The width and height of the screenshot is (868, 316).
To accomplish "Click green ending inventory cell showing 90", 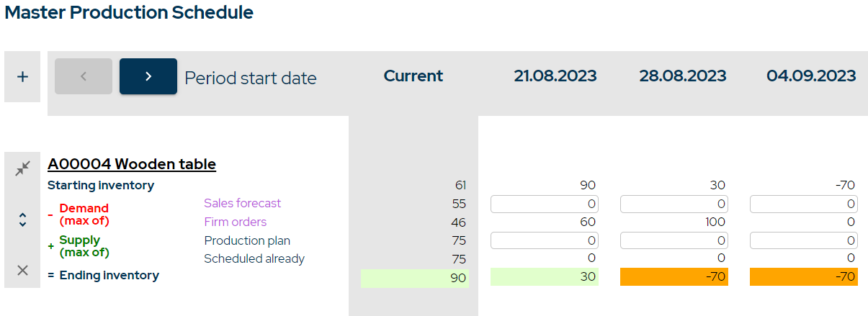I will click(x=415, y=278).
